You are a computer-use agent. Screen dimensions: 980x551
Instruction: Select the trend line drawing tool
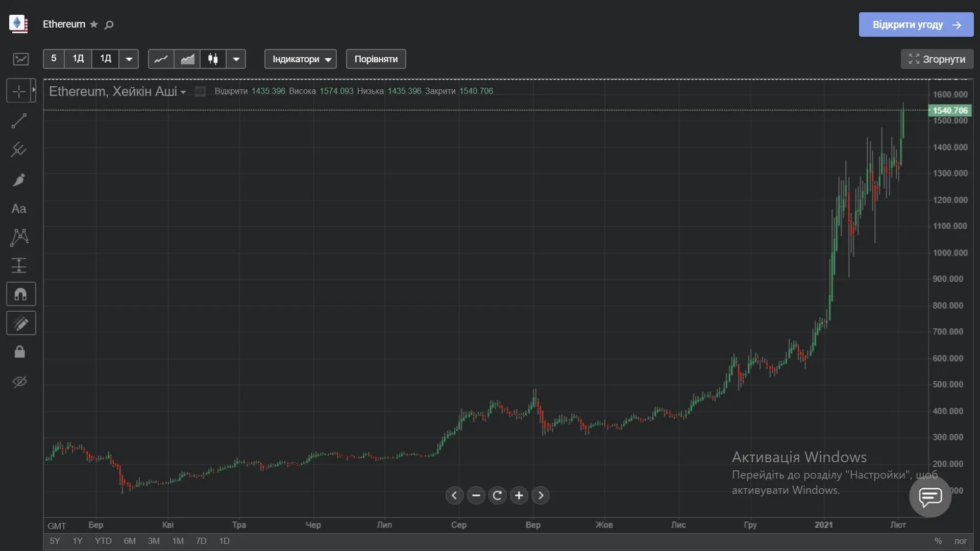click(19, 121)
